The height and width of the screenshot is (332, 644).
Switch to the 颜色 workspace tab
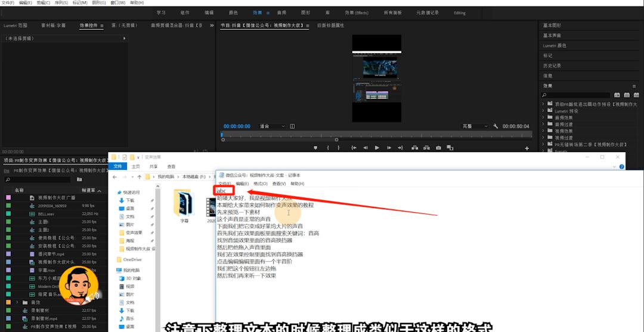pos(233,13)
